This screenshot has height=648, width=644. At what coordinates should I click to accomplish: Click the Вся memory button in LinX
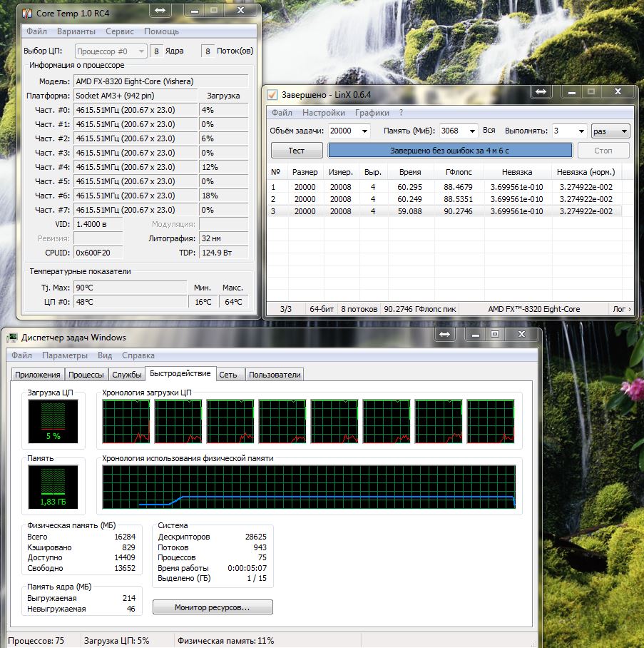pos(489,131)
